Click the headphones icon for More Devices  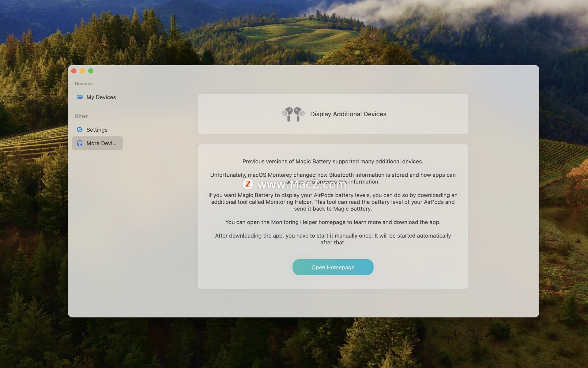[80, 143]
